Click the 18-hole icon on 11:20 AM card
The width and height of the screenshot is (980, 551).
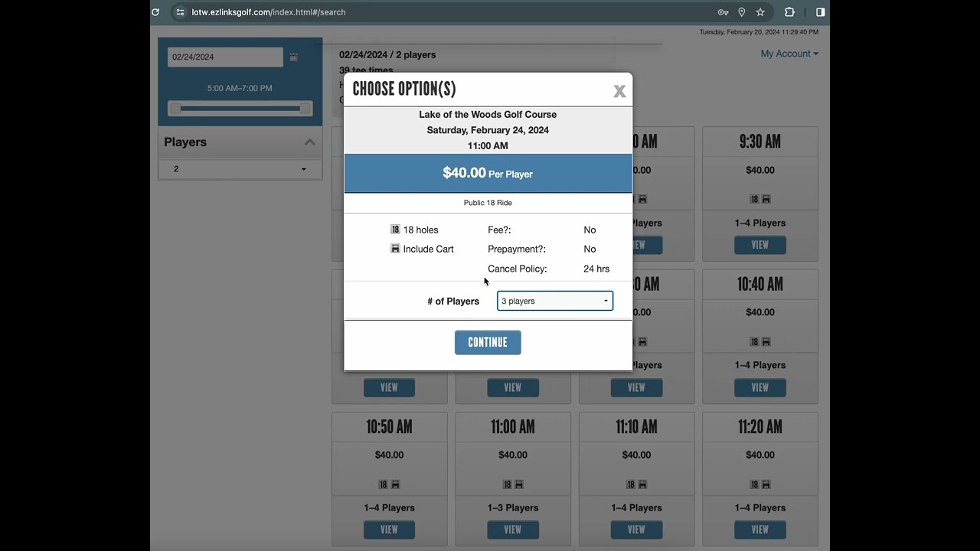tap(754, 484)
